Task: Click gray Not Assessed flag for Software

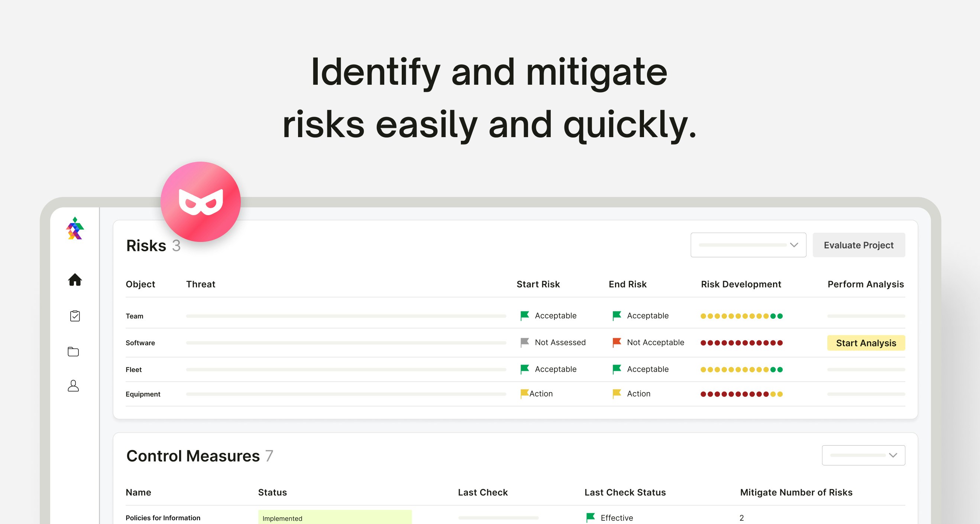Action: [525, 342]
